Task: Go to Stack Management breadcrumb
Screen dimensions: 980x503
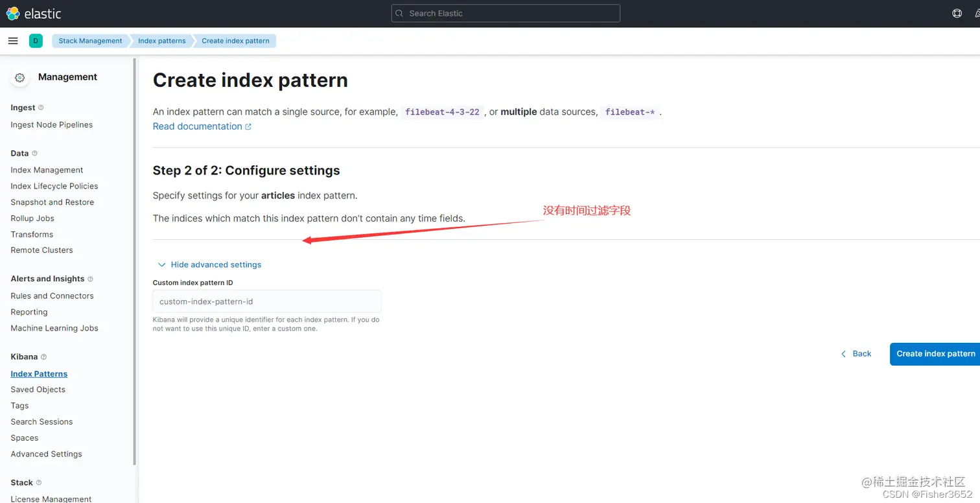Action: coord(90,41)
